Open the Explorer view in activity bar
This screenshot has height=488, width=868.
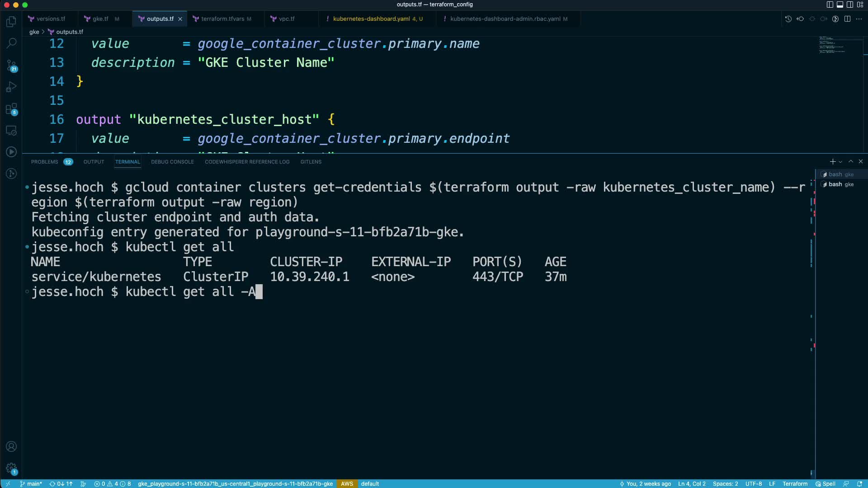[11, 21]
